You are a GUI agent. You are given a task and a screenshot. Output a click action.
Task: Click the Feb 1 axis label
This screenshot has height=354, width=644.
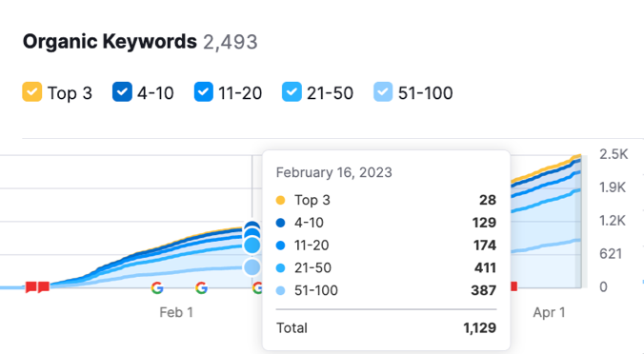(x=176, y=312)
